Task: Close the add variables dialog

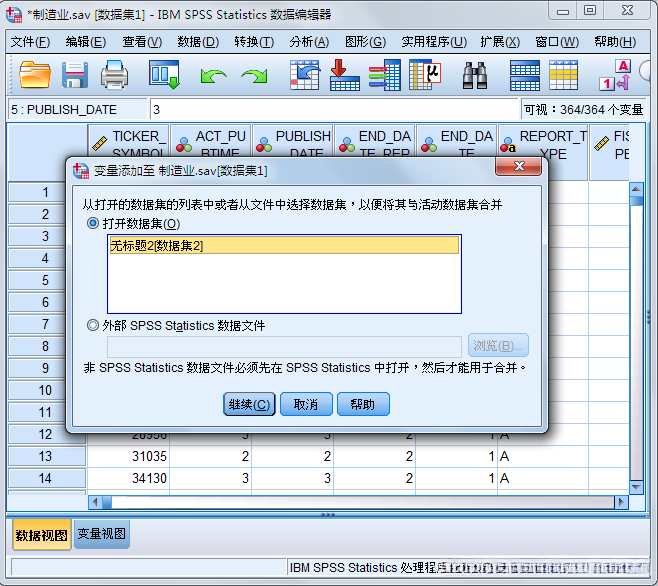Action: click(519, 166)
